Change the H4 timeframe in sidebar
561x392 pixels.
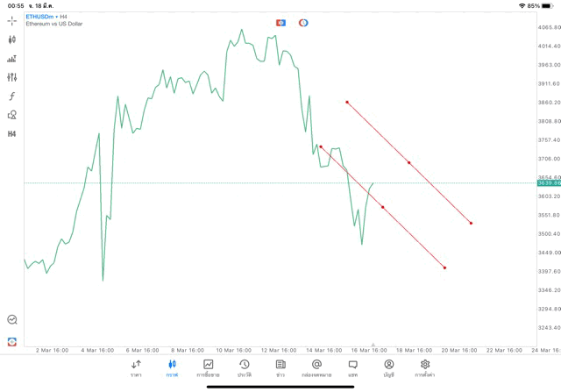(11, 134)
